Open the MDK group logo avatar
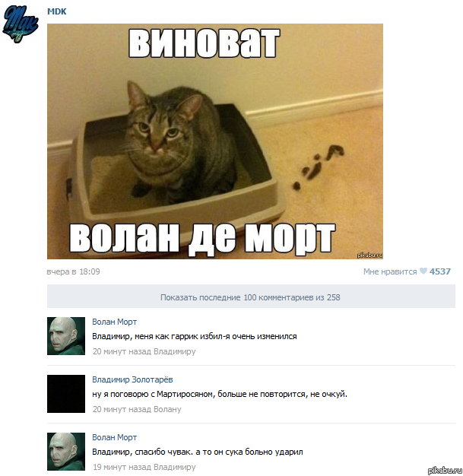Image resolution: width=463 pixels, height=476 pixels. [x=21, y=24]
